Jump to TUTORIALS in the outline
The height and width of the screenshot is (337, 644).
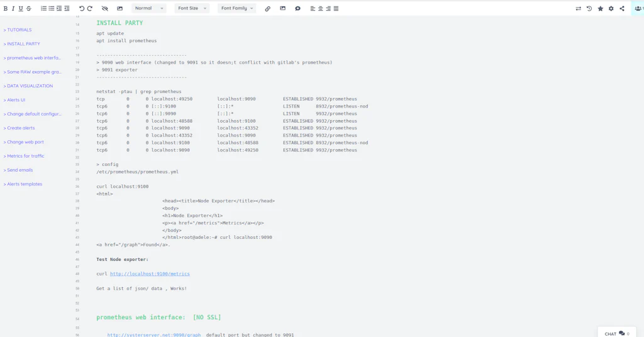18,30
